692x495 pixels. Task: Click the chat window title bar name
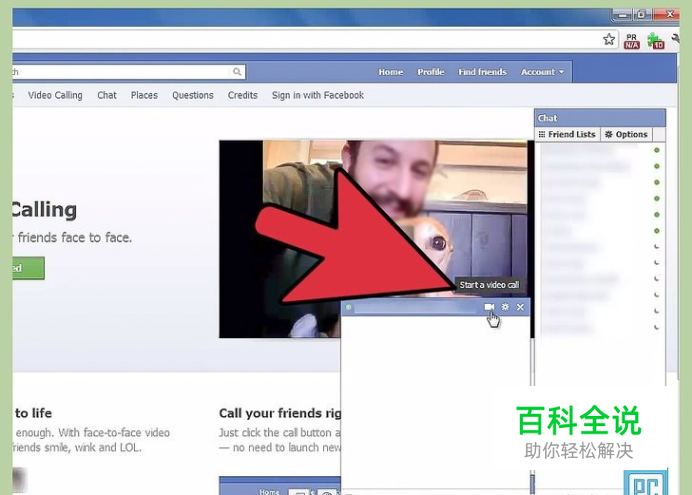tap(415, 307)
